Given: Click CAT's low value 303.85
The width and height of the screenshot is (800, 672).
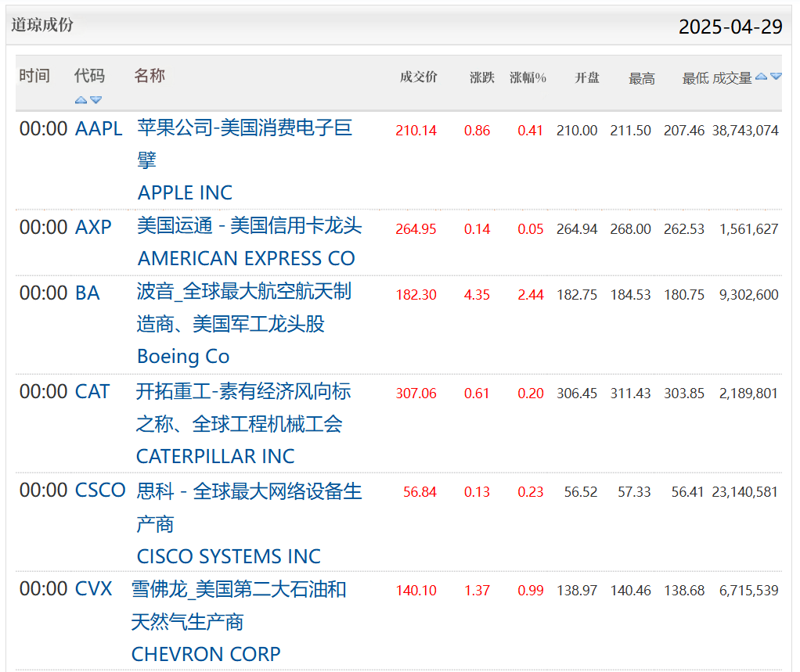Looking at the screenshot, I should pyautogui.click(x=683, y=393).
